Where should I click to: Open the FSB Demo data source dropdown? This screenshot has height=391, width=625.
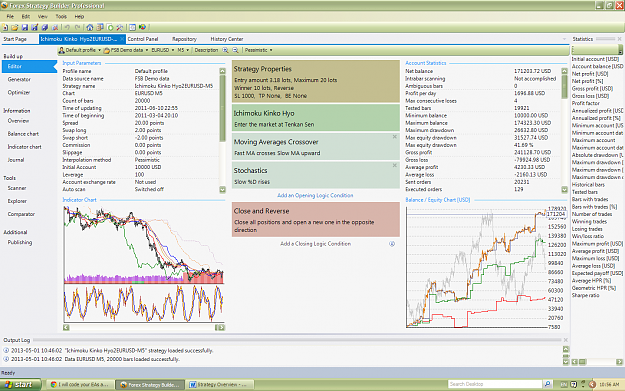pyautogui.click(x=126, y=50)
